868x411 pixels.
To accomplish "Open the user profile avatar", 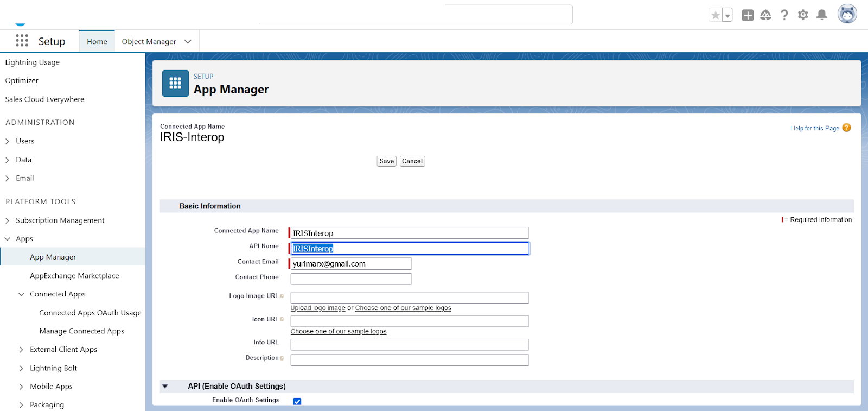I will pyautogui.click(x=847, y=14).
